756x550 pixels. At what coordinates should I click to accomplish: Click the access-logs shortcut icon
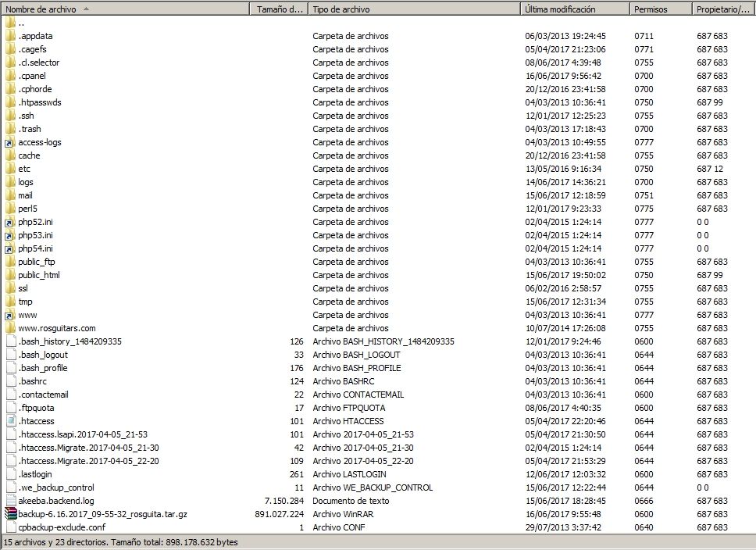pos(10,142)
